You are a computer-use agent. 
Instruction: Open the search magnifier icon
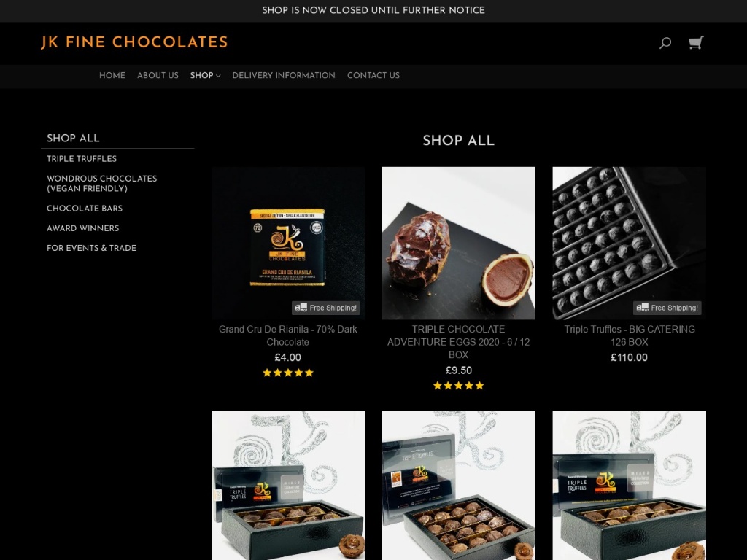[x=665, y=43]
